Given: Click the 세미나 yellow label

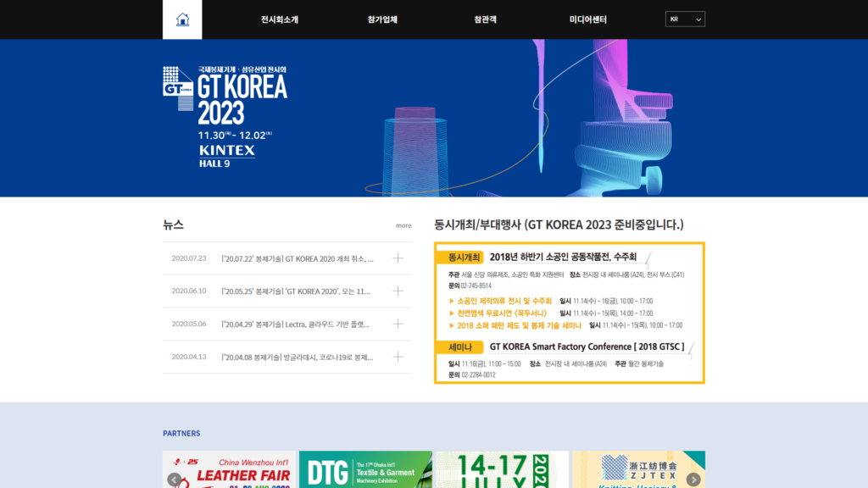Looking at the screenshot, I should 459,347.
